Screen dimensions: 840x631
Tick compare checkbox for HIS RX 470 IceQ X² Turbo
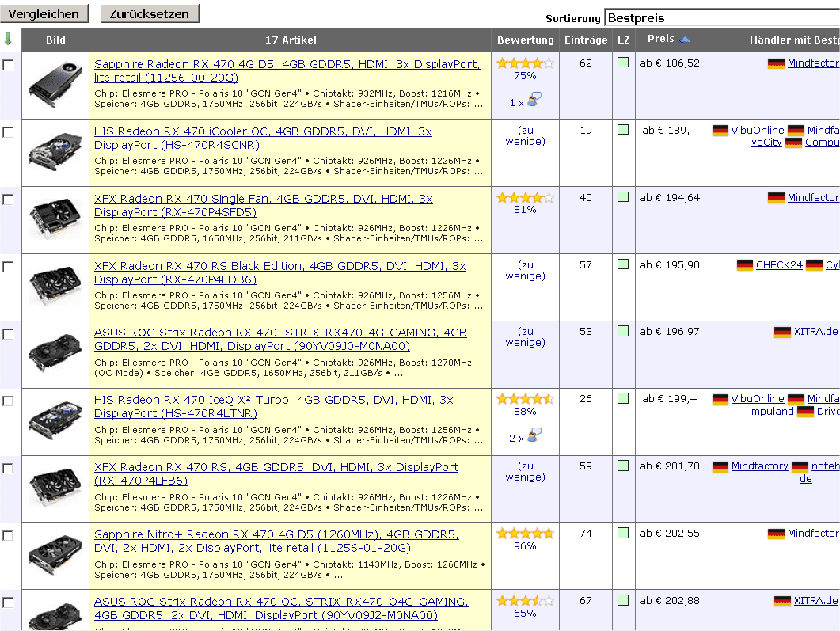pyautogui.click(x=8, y=401)
